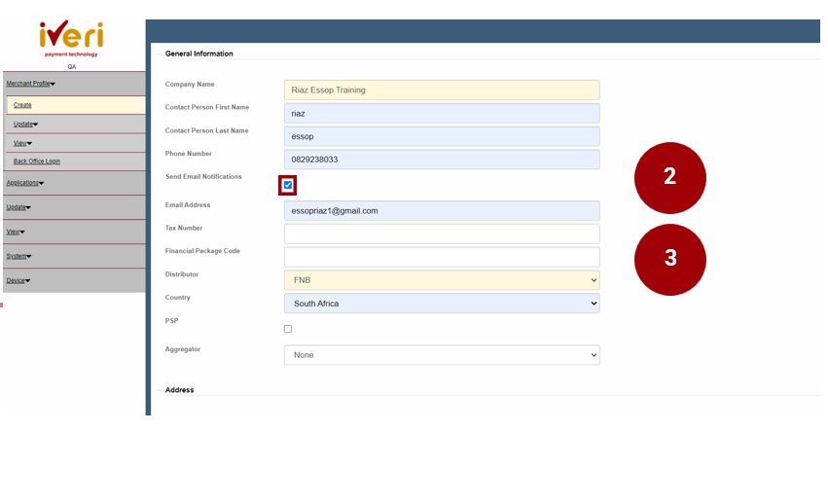Expand the Update submenu under Merchant Profile
This screenshot has height=504, width=828.
[25, 125]
